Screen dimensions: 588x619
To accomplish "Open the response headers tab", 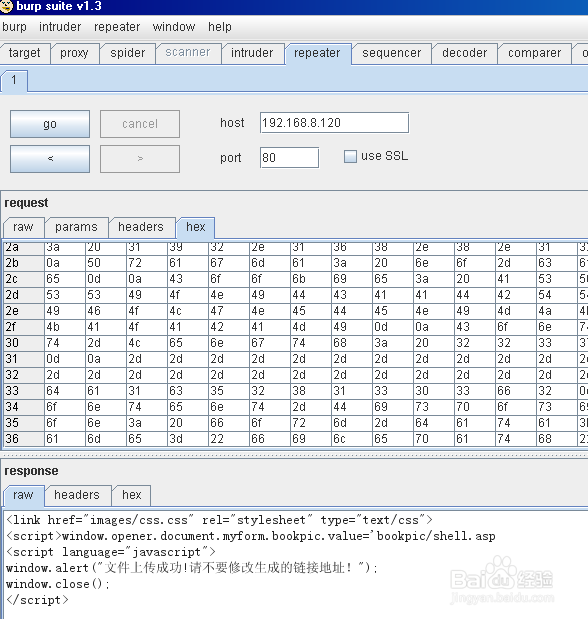I will coord(77,495).
